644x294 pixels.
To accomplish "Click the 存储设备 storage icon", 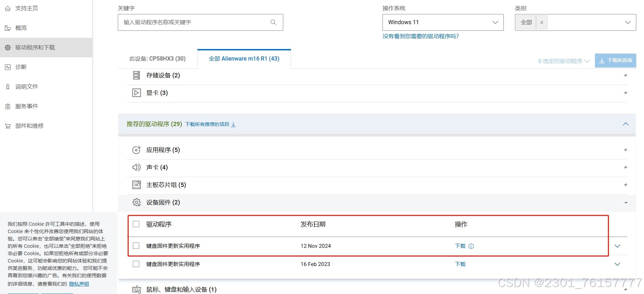I will click(136, 76).
